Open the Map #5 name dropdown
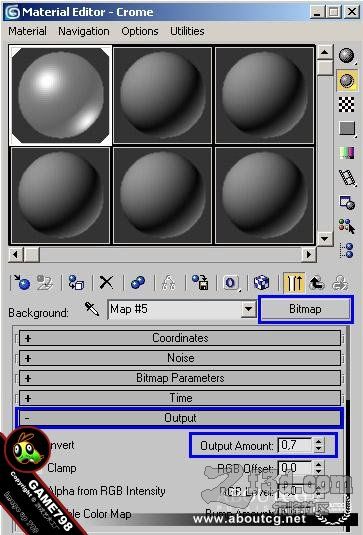 tap(249, 309)
